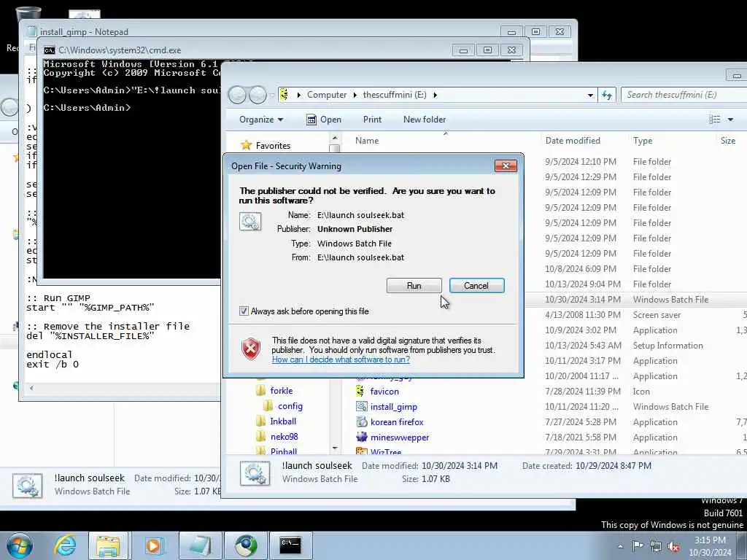Open Windows Media Player from taskbar
Image resolution: width=747 pixels, height=560 pixels.
pos(153,545)
